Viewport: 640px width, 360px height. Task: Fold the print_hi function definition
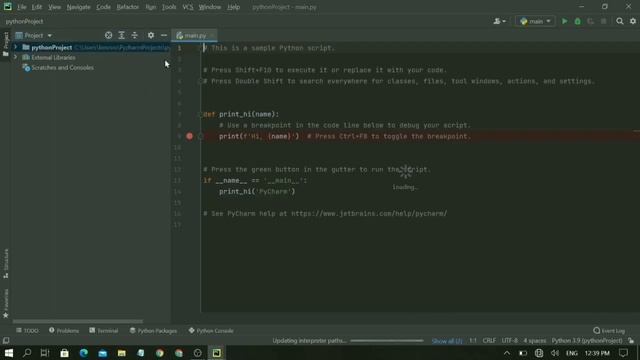tap(200, 115)
